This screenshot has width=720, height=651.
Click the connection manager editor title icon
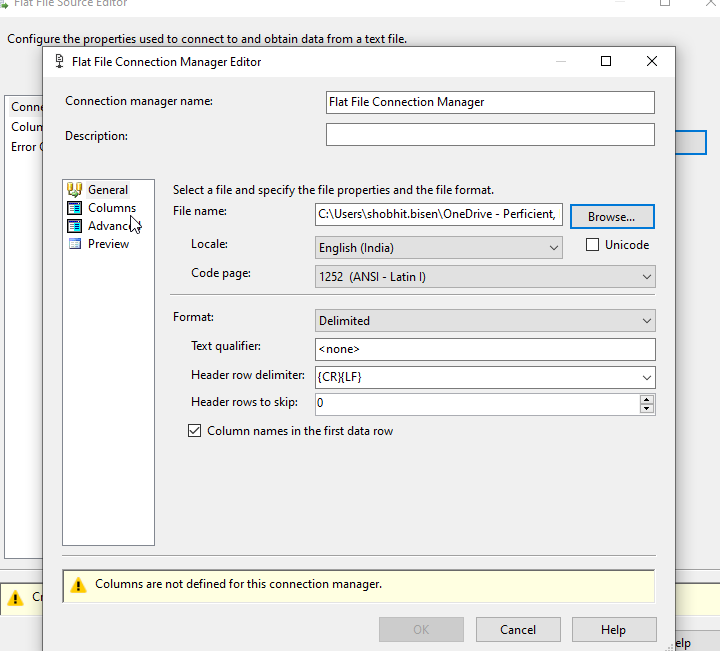pyautogui.click(x=59, y=62)
